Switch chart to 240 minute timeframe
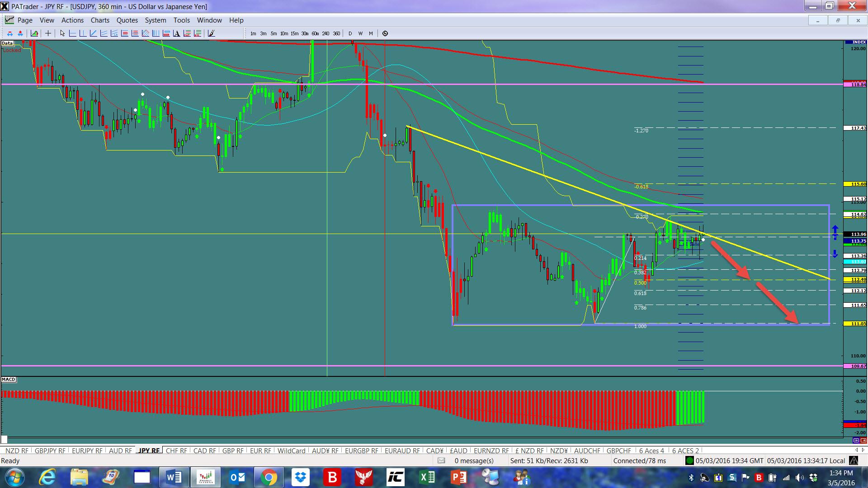 click(x=325, y=33)
